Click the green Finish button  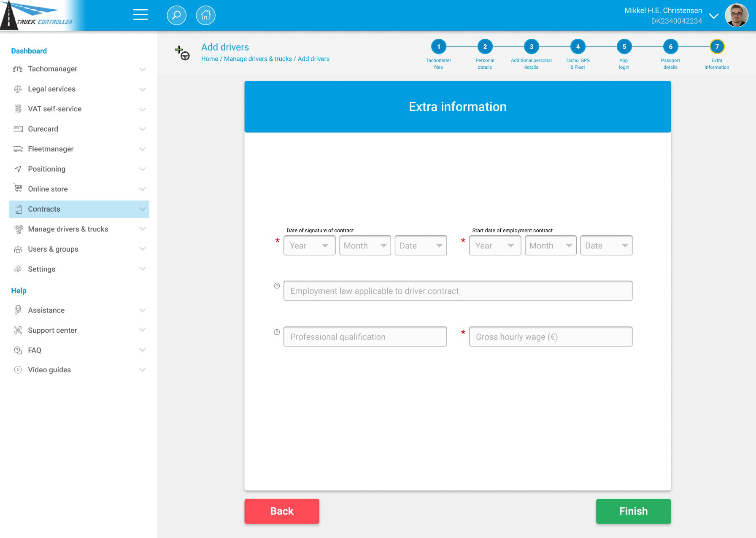[633, 511]
